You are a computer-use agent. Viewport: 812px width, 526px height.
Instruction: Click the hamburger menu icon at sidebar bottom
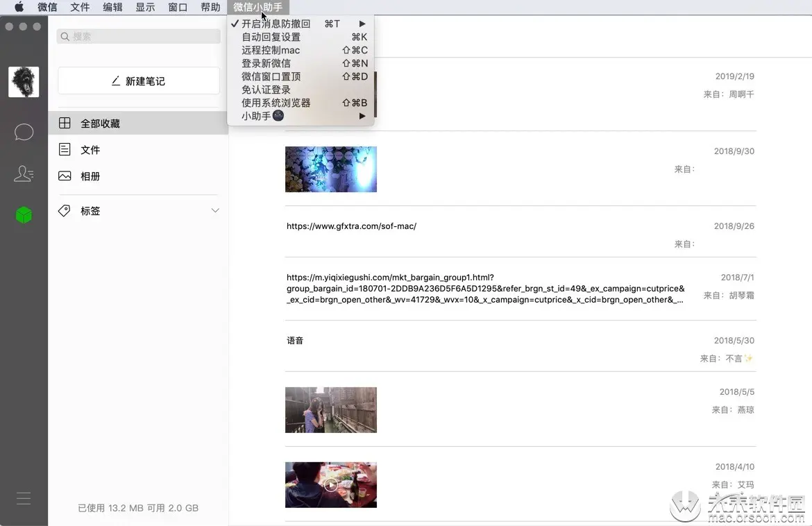pyautogui.click(x=24, y=498)
